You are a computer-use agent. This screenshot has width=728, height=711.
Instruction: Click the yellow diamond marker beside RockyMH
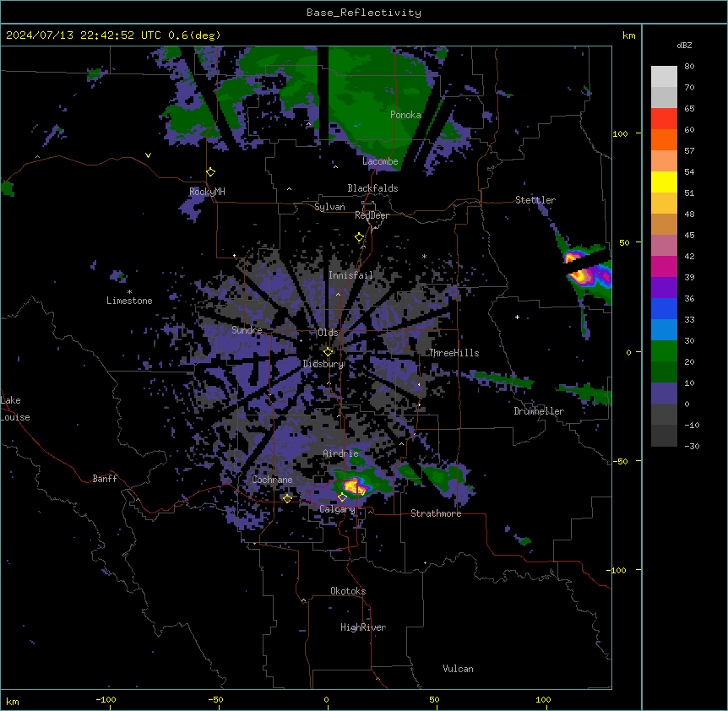tap(211, 172)
